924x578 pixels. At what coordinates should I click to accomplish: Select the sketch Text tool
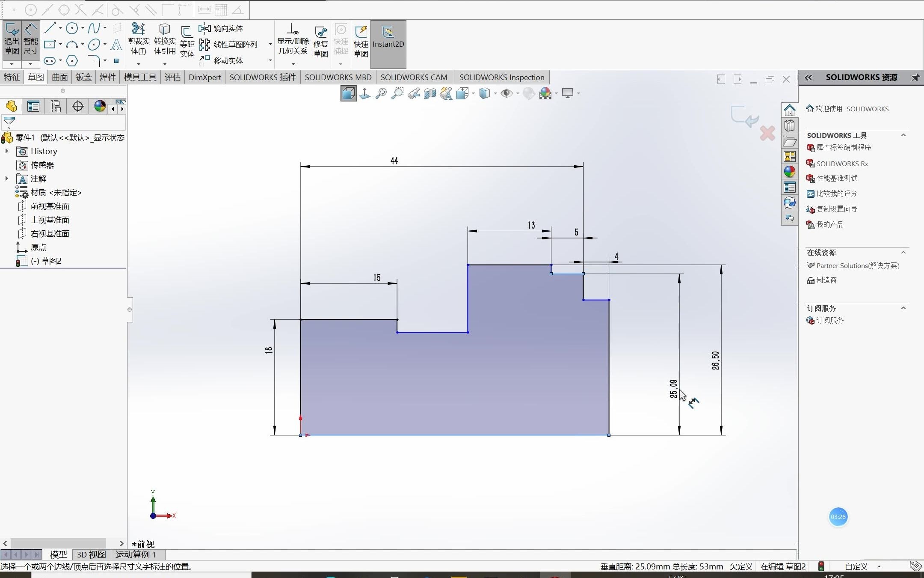116,45
